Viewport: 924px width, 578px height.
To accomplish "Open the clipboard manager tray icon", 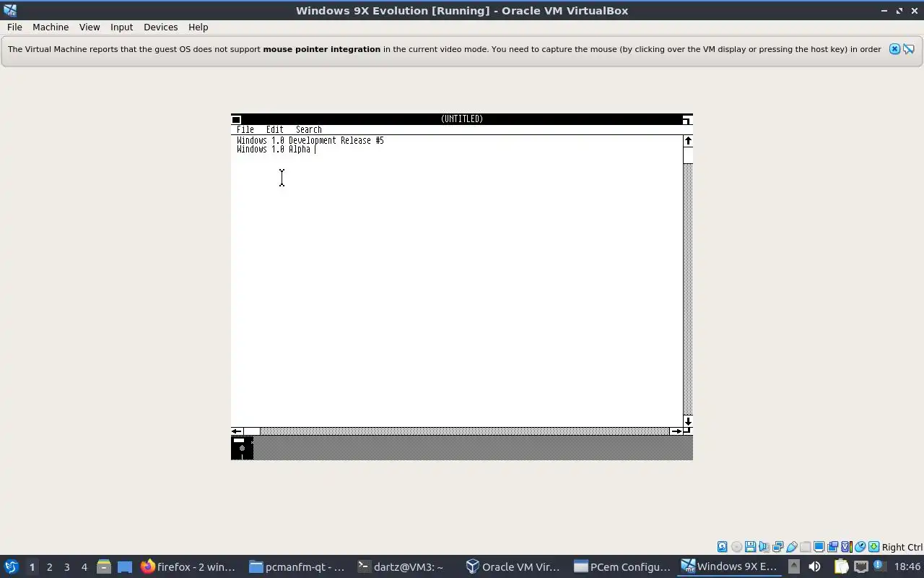I will [841, 566].
